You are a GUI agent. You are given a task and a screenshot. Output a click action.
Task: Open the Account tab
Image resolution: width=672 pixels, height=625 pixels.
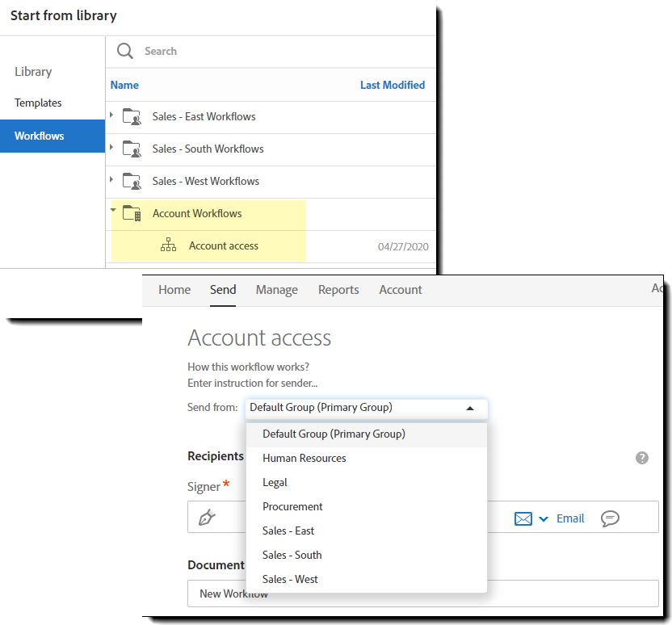(401, 290)
